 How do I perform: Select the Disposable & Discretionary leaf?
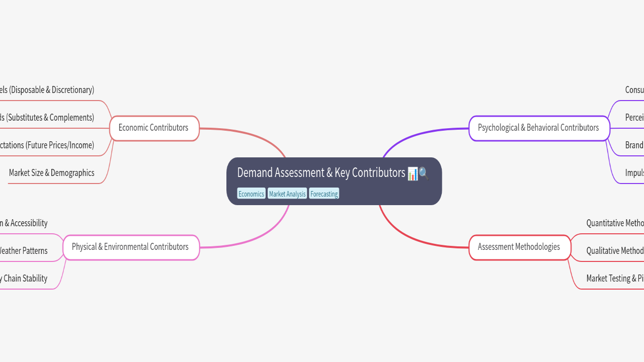(48, 90)
